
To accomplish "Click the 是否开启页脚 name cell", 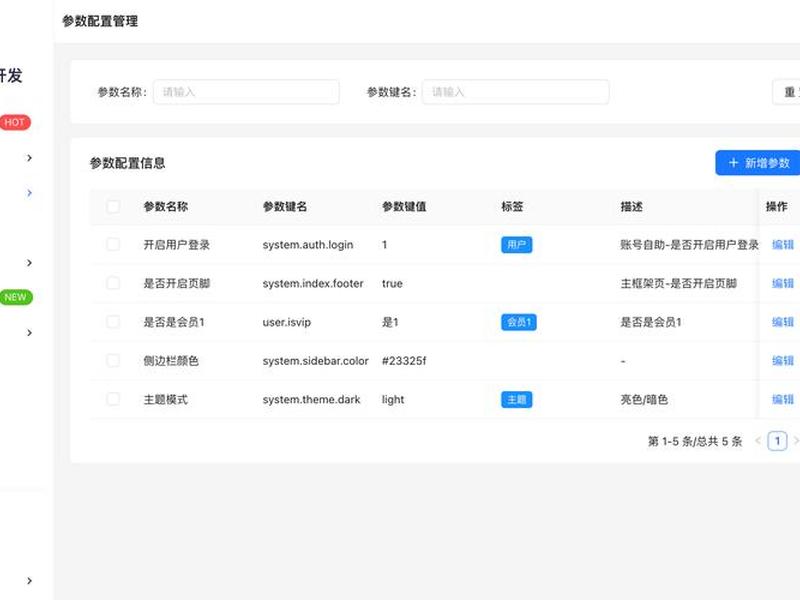I will (177, 283).
